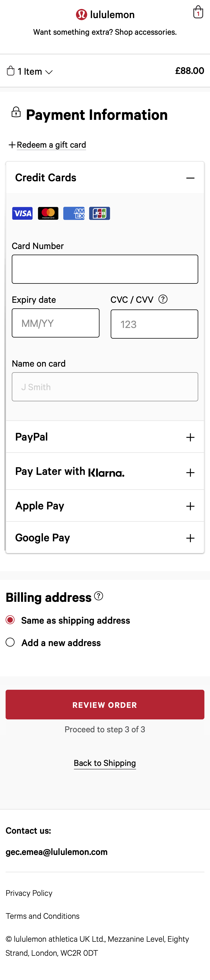Viewport: 210px width, 980px height.
Task: Select the Mastercard payment icon
Action: pyautogui.click(x=48, y=213)
